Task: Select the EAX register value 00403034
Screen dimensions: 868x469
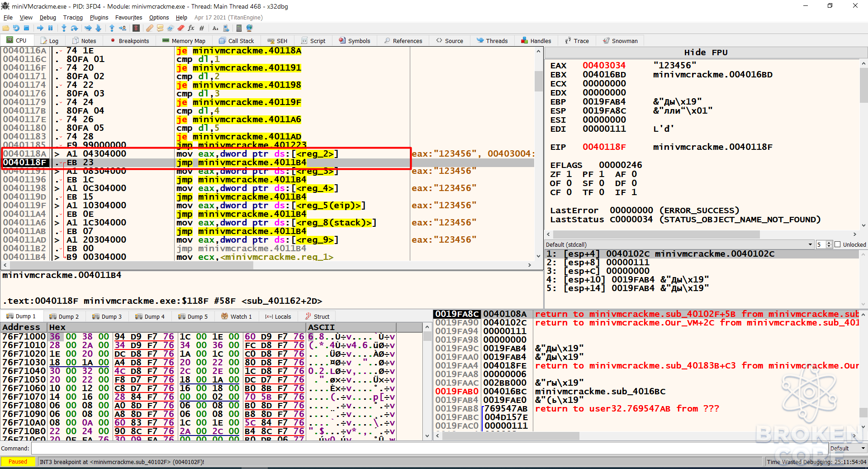Action: click(604, 65)
